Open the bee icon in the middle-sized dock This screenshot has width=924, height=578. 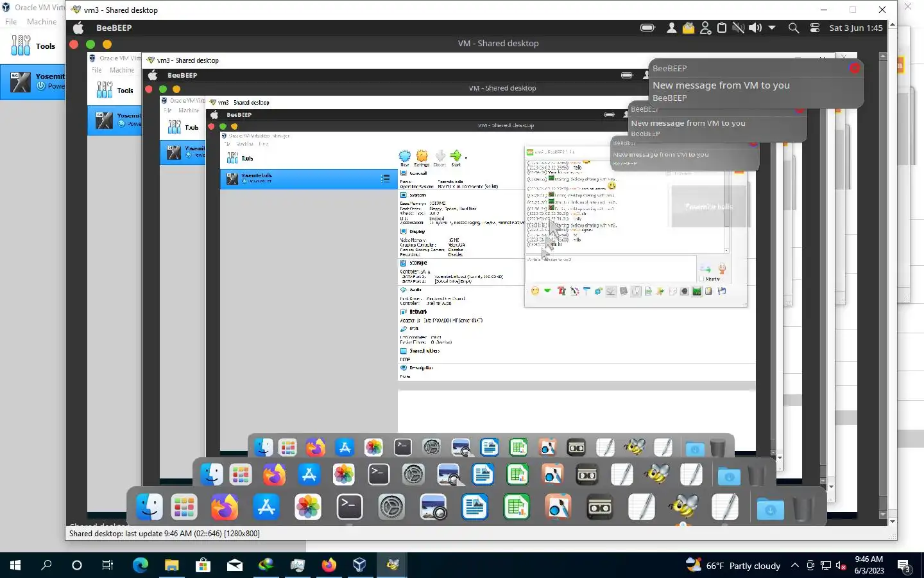pos(657,475)
